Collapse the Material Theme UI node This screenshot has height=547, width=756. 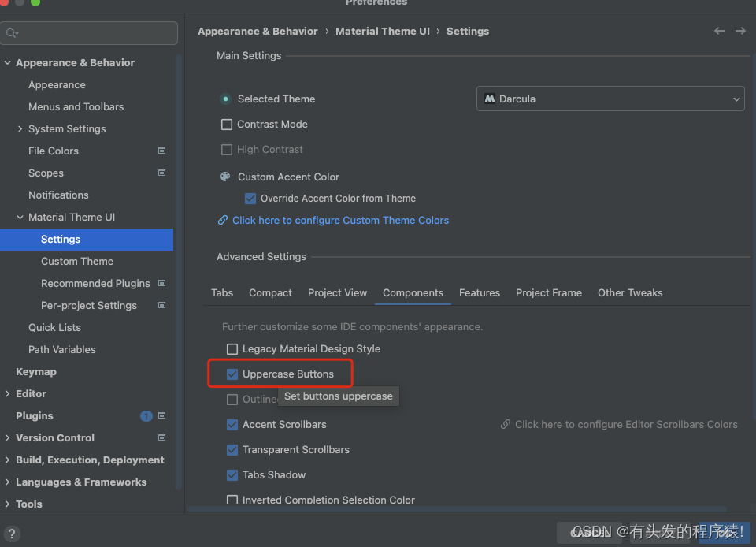(x=20, y=217)
